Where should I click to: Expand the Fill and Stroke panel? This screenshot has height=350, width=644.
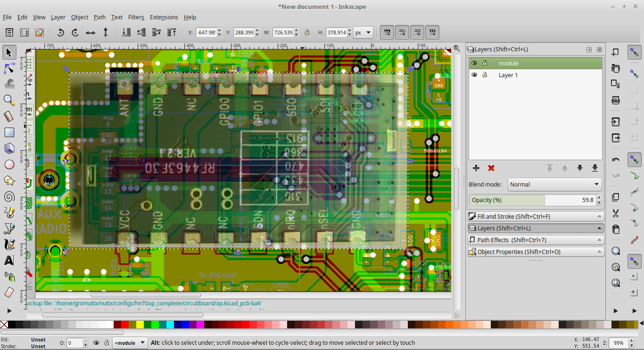[536, 217]
